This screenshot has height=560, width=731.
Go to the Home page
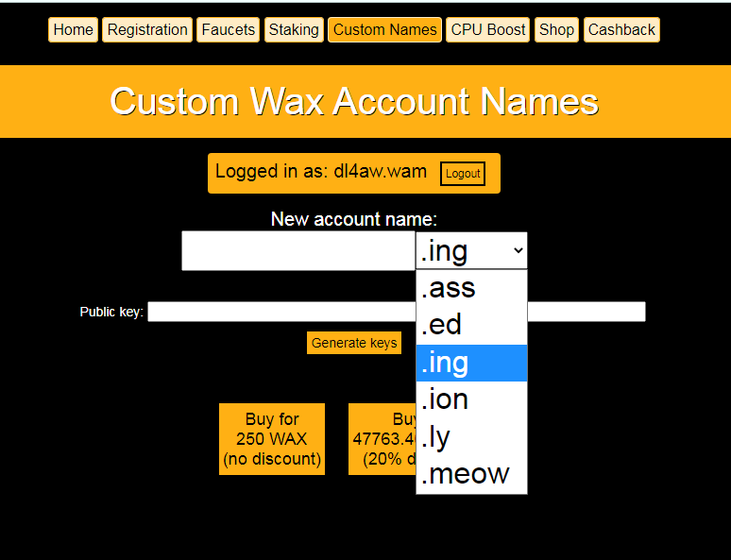[73, 30]
